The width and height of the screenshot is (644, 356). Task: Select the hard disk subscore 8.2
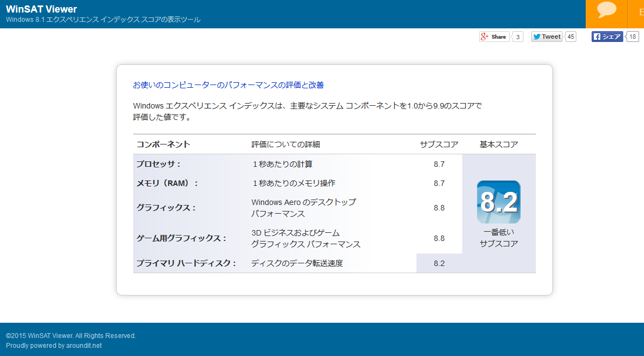coord(439,263)
